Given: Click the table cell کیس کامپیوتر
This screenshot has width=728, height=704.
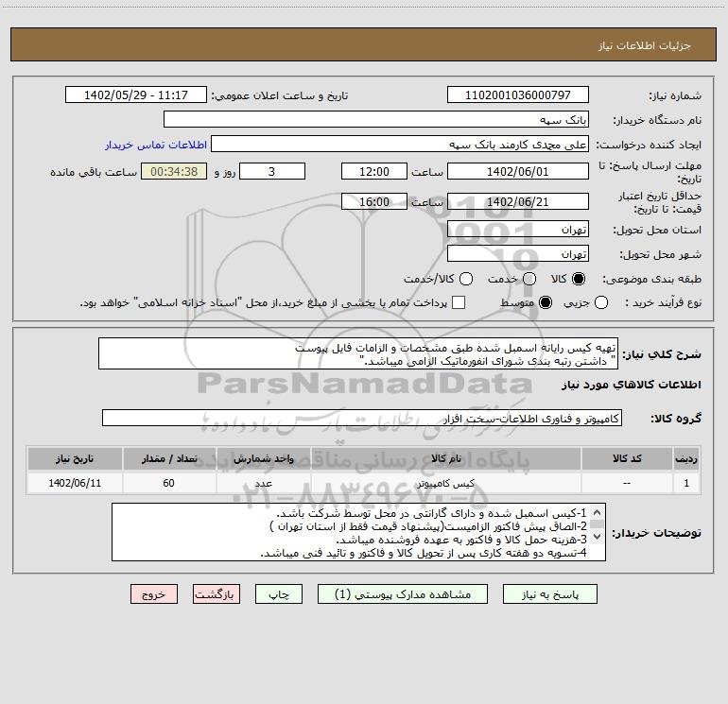Looking at the screenshot, I should tap(445, 483).
